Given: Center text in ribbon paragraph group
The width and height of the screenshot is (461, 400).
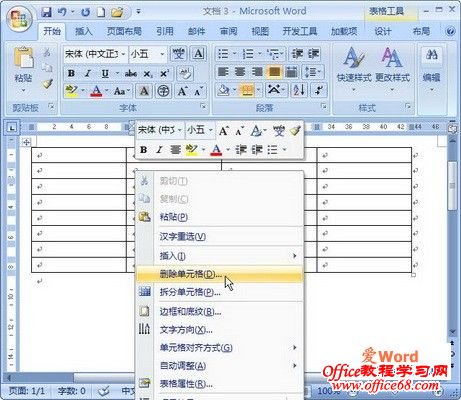Looking at the screenshot, I should (x=240, y=72).
